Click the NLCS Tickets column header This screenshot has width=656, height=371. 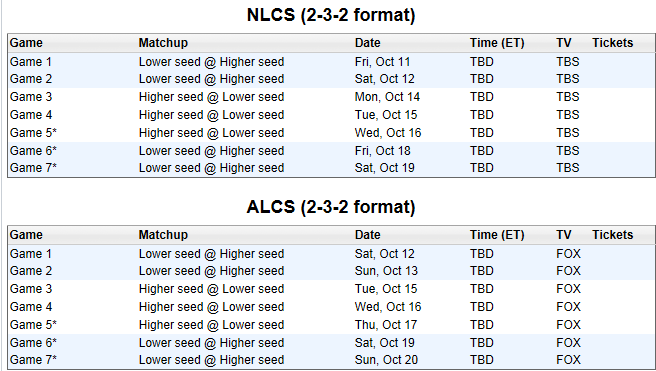[612, 43]
